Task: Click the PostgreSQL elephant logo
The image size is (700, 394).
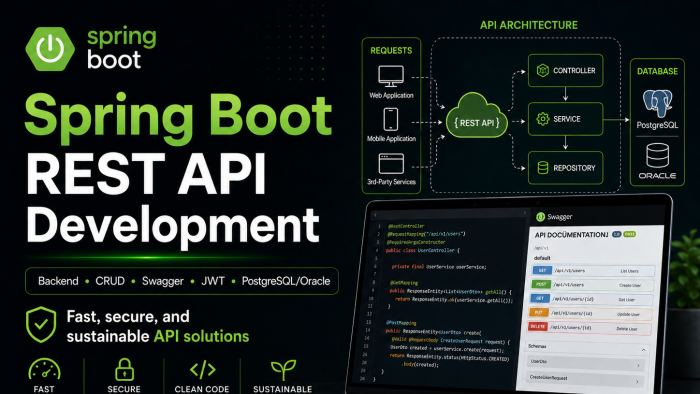Action: tap(657, 104)
